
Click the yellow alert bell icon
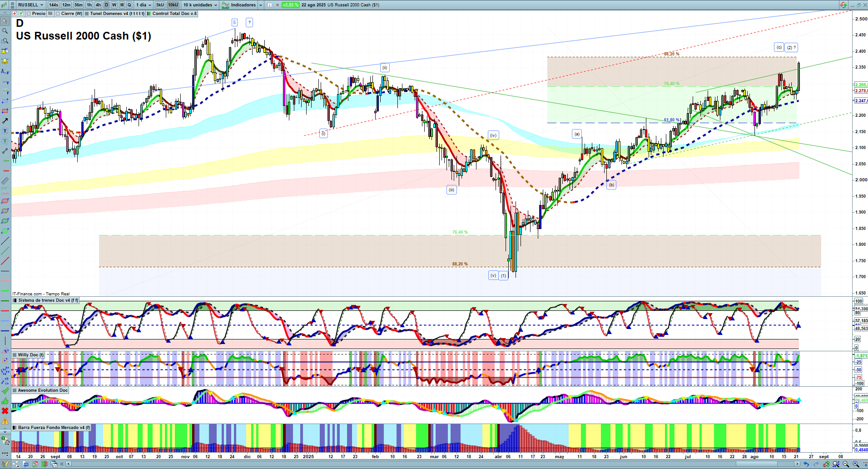[5, 61]
